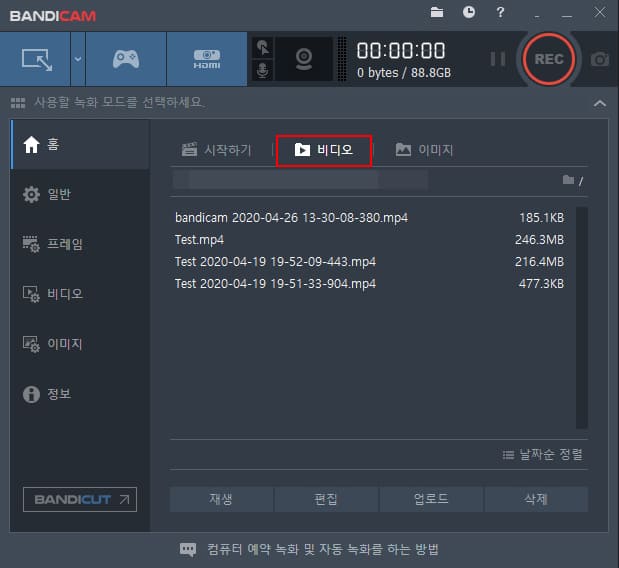The height and width of the screenshot is (568, 619).
Task: Open output folder icon in title bar
Action: (437, 13)
